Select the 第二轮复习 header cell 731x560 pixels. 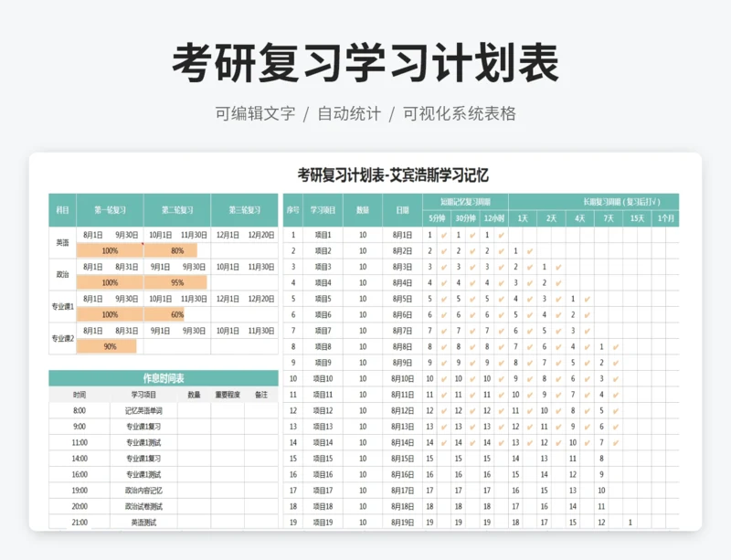pos(177,210)
